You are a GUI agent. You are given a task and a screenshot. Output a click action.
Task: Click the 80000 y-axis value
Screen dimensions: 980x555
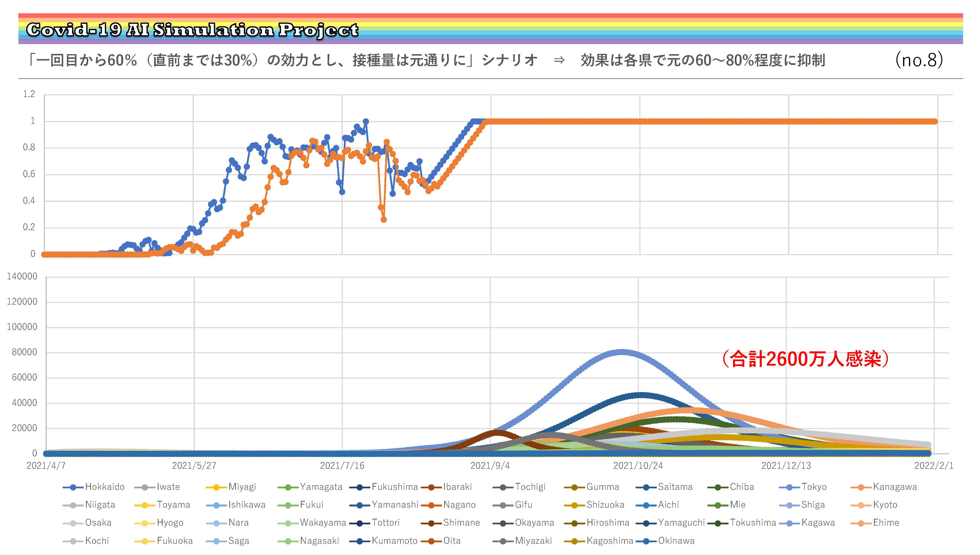click(24, 352)
